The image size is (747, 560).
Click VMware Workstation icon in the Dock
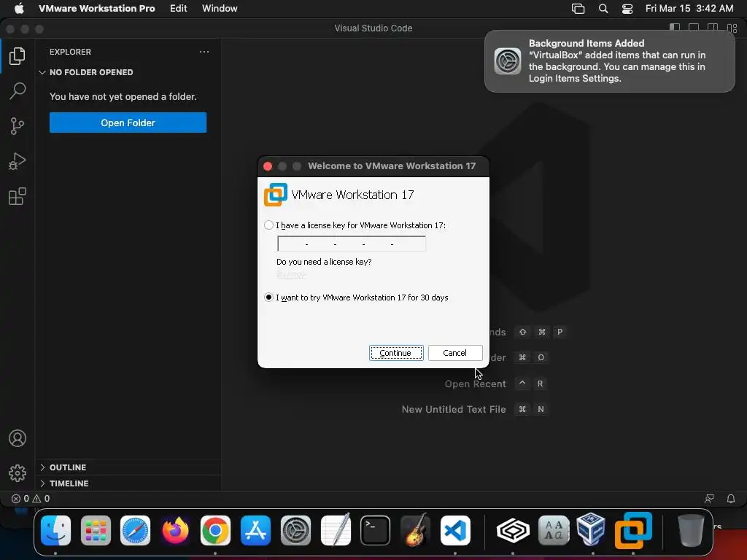pyautogui.click(x=633, y=531)
